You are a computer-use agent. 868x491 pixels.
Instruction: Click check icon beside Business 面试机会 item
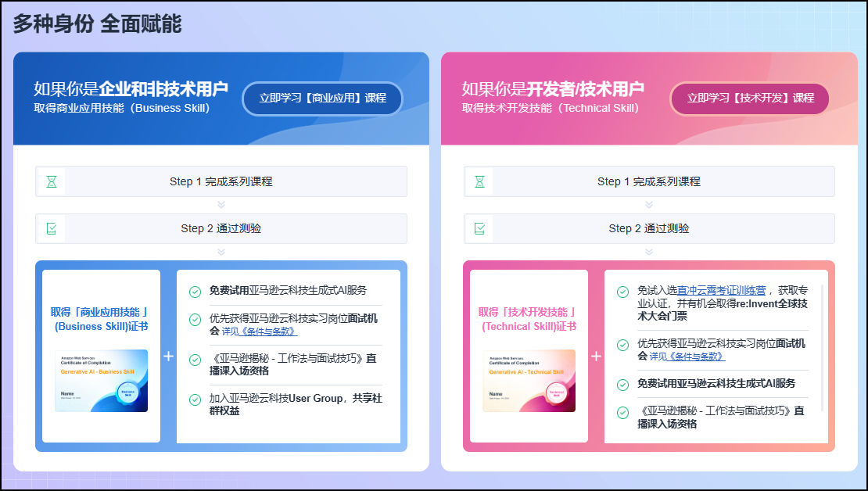195,320
